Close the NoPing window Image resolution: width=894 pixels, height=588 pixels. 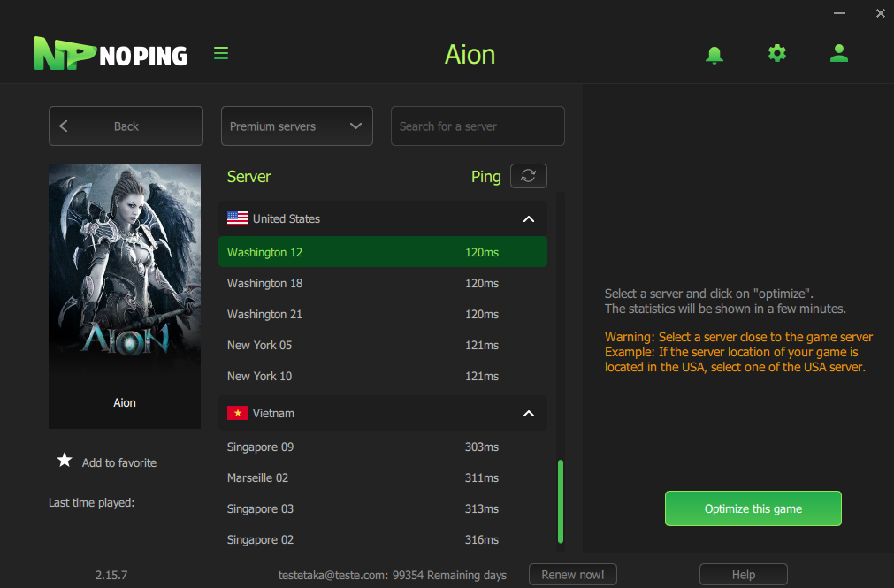coord(881,13)
